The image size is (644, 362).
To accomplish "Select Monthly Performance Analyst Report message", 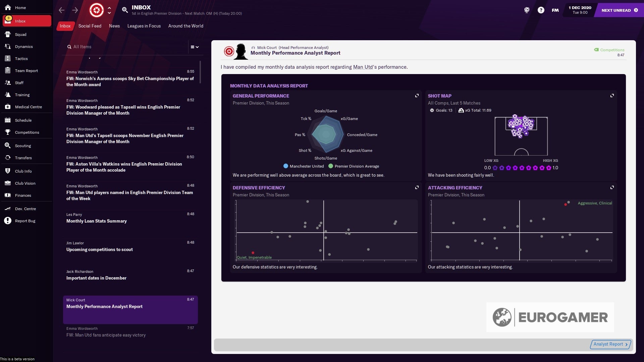I will pos(130,310).
